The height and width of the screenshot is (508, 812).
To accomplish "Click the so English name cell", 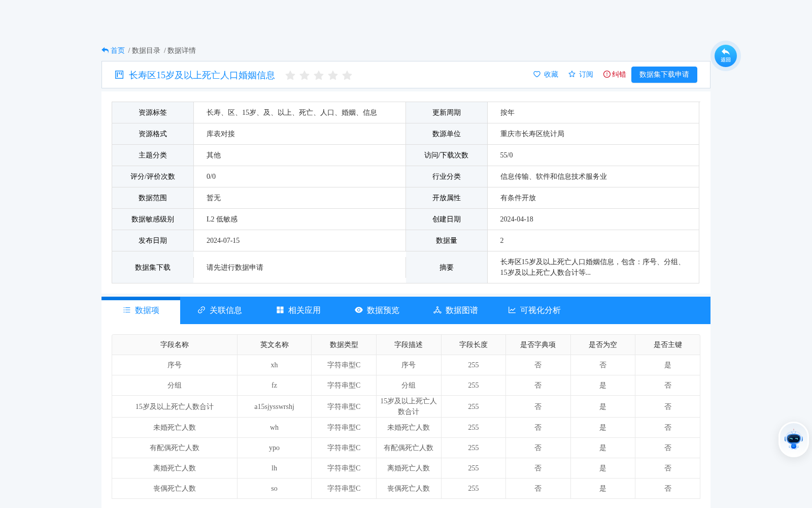I will pyautogui.click(x=275, y=488).
